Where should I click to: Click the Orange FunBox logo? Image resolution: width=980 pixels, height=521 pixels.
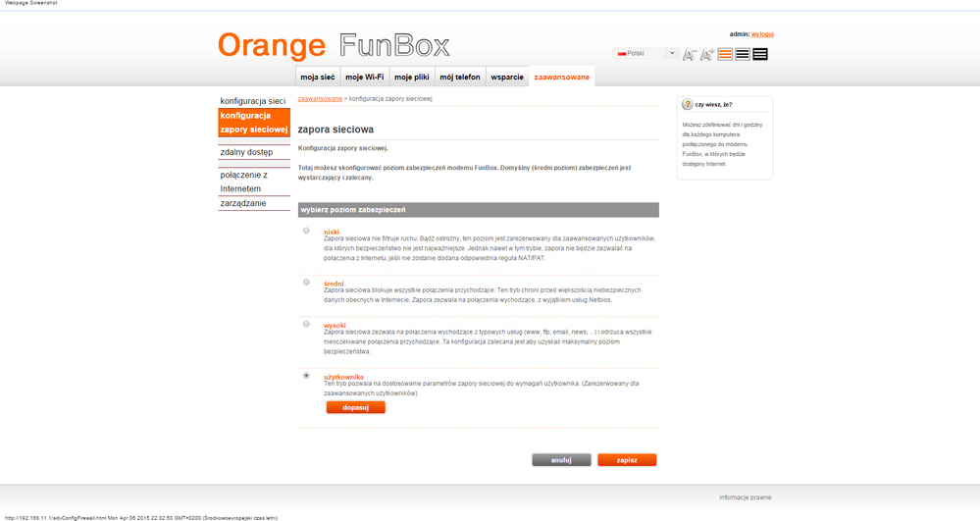click(x=334, y=46)
